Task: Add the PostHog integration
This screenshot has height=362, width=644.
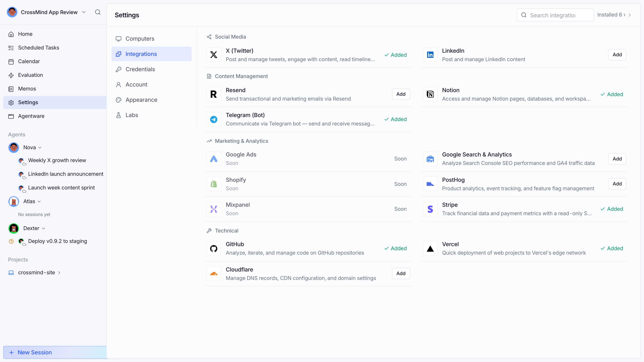Action: click(x=617, y=184)
